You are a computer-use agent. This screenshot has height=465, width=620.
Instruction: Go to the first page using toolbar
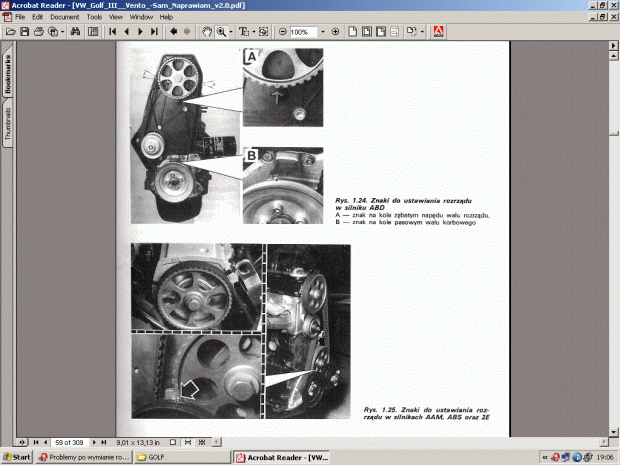[112, 32]
